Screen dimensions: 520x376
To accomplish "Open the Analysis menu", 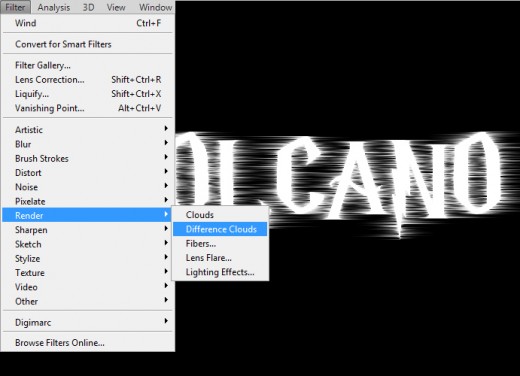I will 54,7.
